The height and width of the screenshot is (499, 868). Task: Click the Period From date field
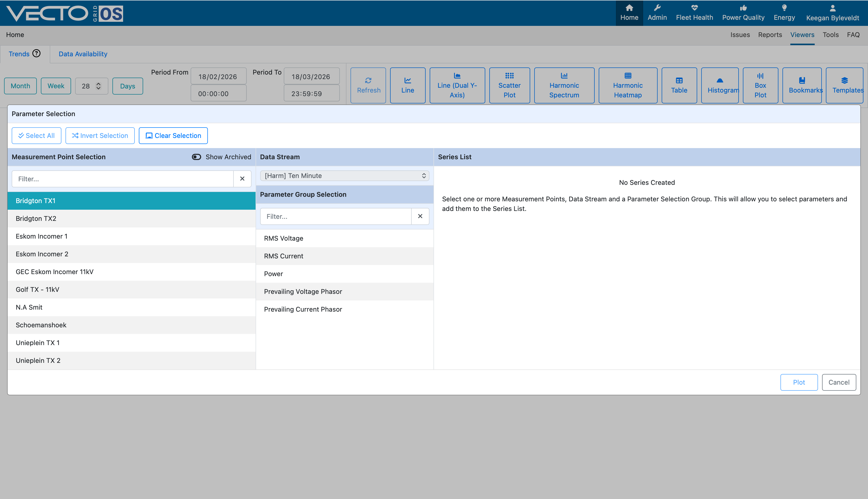(219, 76)
